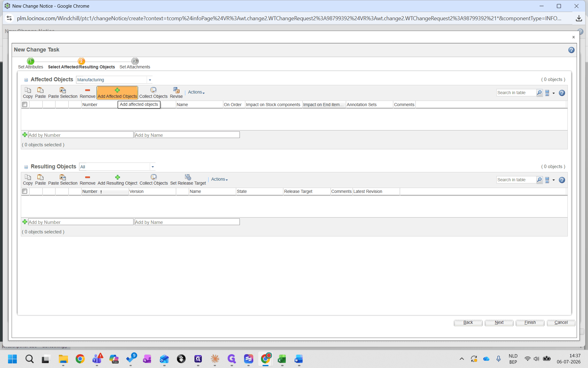Open table view options in Affected Objects
The width and height of the screenshot is (588, 368).
(550, 93)
